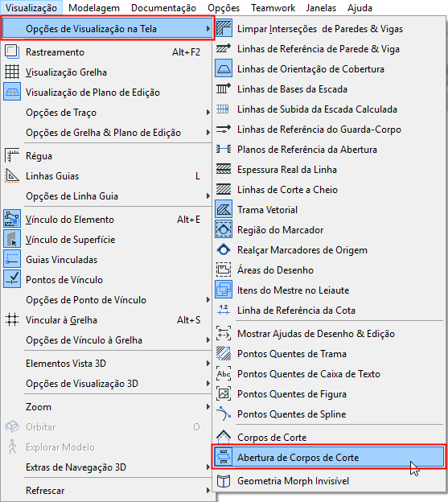Screen dimensions: 448x502
Task: Choose the Linhas Guias label text
Action: coord(52,176)
